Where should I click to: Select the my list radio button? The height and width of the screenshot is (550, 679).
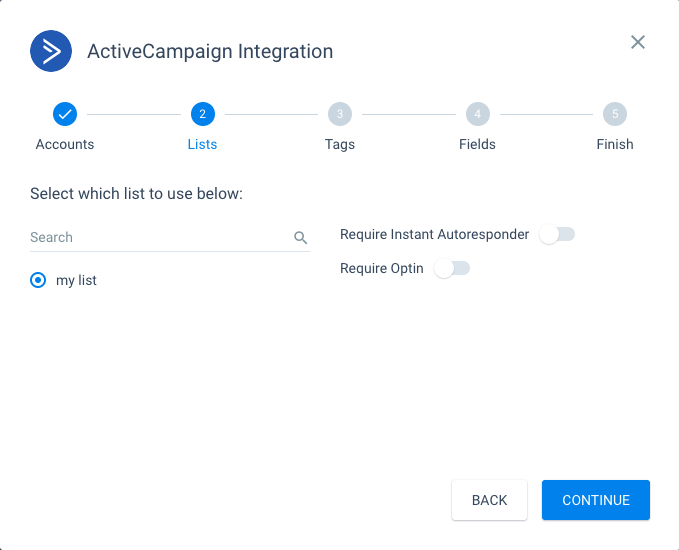click(x=38, y=280)
